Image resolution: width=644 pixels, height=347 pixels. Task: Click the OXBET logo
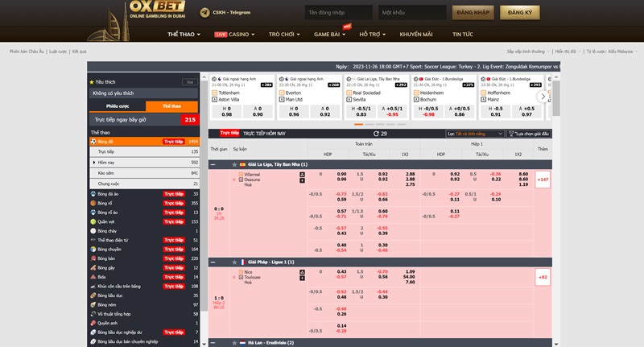[x=157, y=9]
